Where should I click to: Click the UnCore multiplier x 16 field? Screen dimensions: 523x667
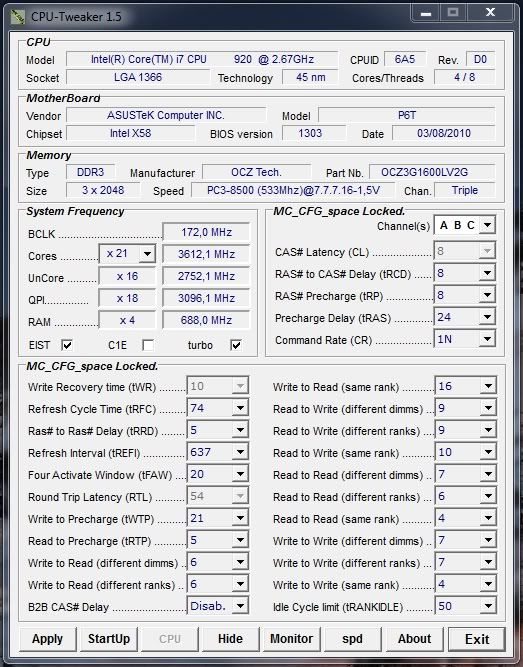point(127,276)
